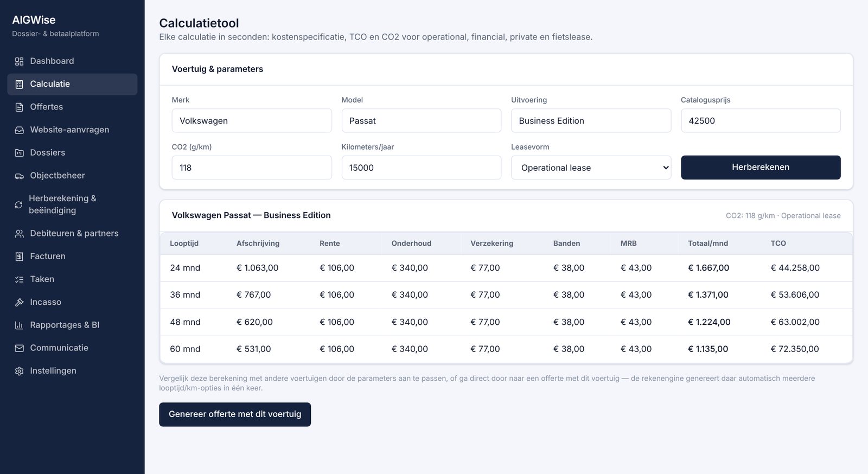Click the Dossiers folder icon
The width and height of the screenshot is (868, 474).
click(19, 153)
